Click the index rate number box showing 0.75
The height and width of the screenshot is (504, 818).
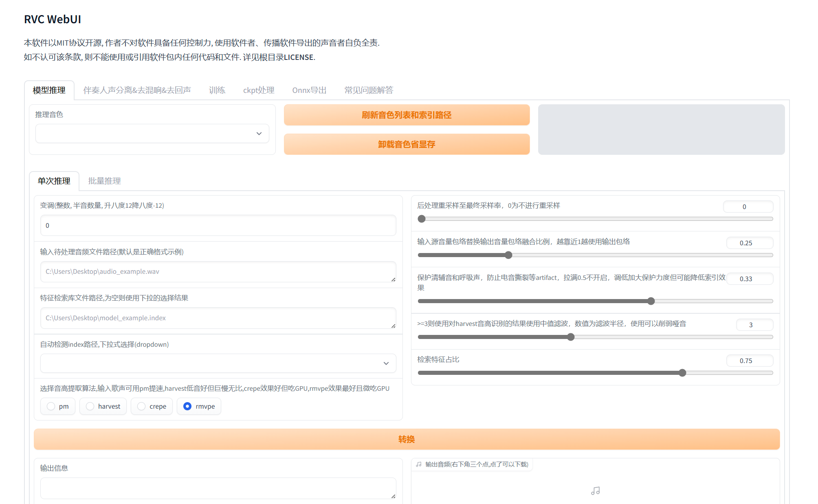point(750,361)
